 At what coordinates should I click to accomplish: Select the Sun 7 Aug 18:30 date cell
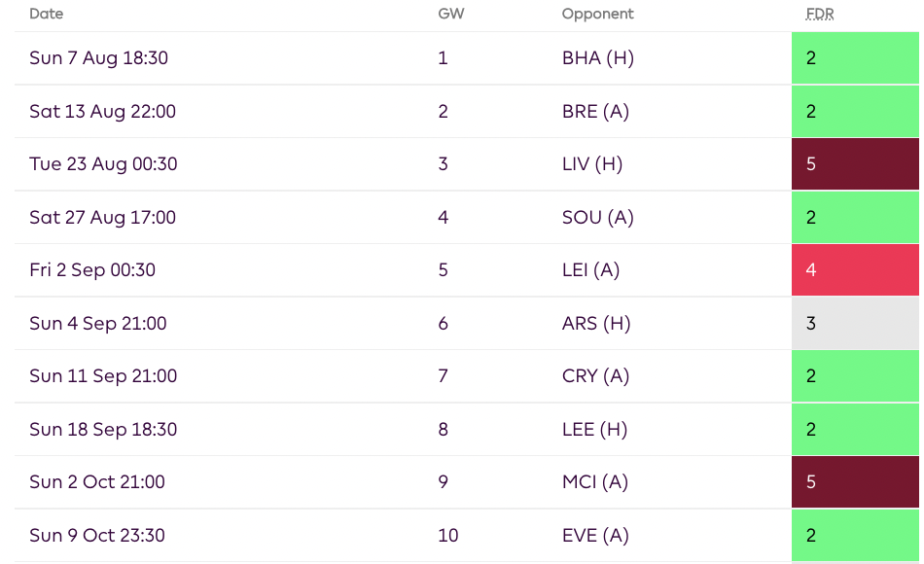(98, 58)
